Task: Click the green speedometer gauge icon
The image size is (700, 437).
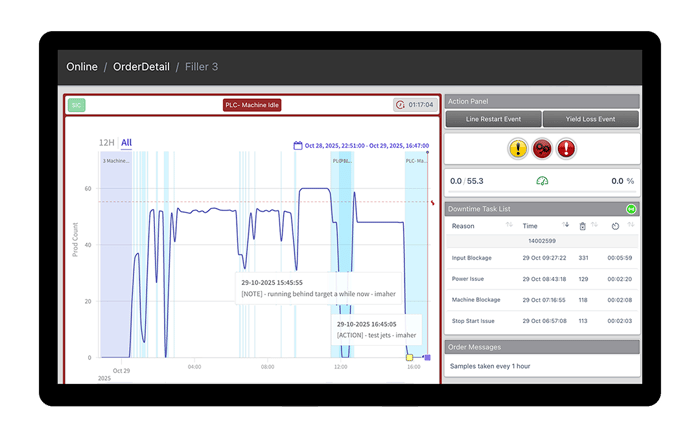Action: 542,181
